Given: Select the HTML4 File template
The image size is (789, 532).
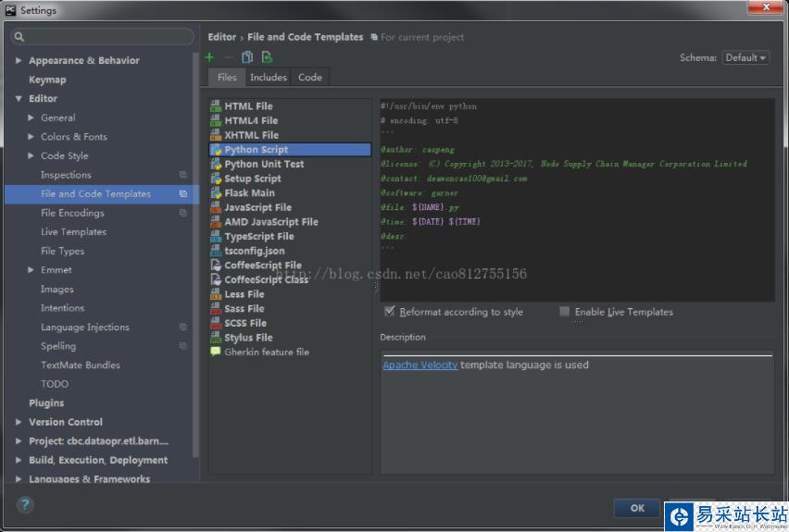Looking at the screenshot, I should (x=290, y=120).
